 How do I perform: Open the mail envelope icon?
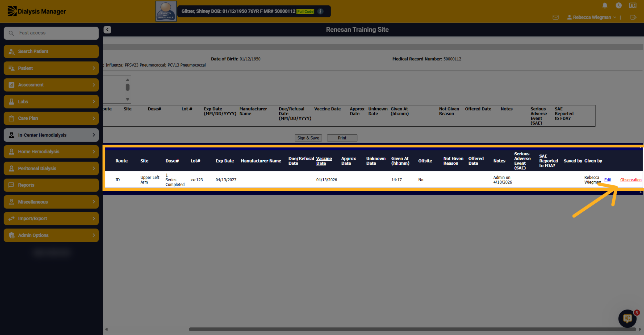[x=556, y=17]
